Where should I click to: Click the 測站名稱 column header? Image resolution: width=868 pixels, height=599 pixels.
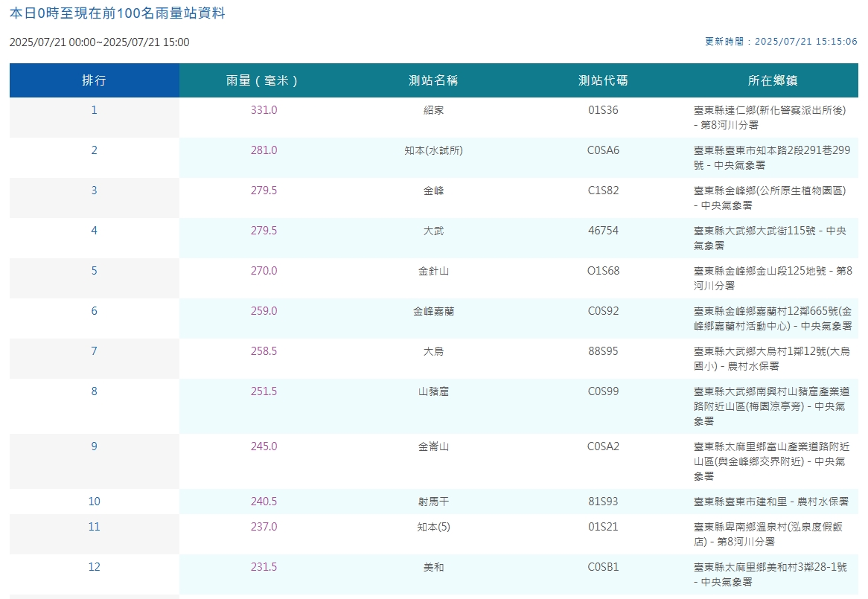tap(433, 80)
